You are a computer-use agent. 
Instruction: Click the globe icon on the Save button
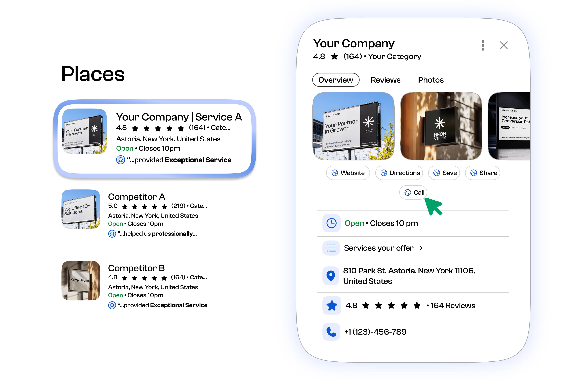point(437,173)
